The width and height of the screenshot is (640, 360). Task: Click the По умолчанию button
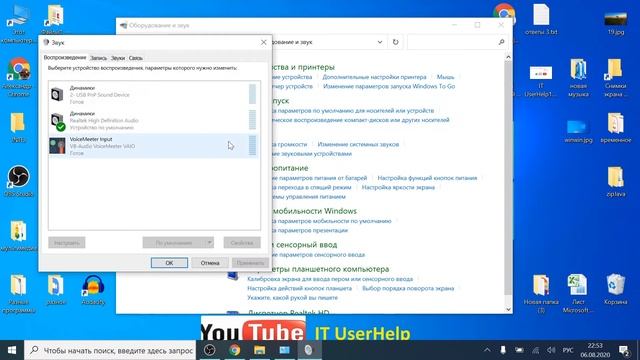pos(174,243)
